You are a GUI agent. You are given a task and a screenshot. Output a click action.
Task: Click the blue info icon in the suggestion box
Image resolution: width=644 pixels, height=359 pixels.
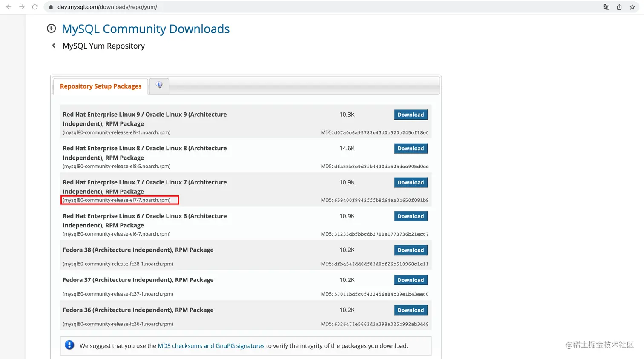point(69,345)
